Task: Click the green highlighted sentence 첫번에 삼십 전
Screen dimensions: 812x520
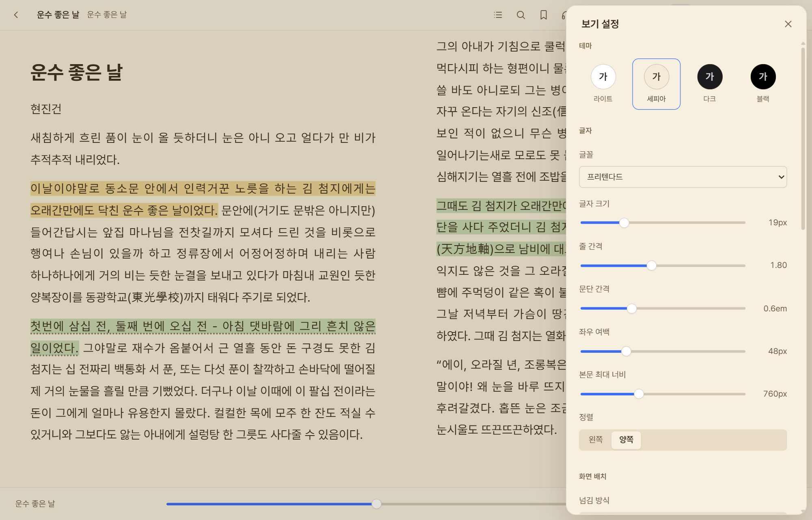Action: tap(203, 337)
